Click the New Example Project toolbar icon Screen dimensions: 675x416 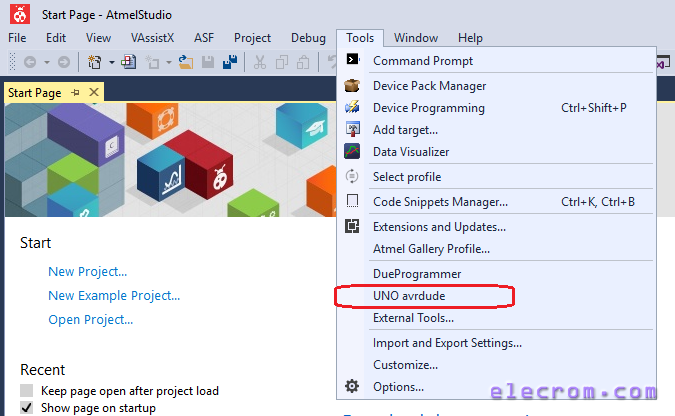(x=128, y=62)
